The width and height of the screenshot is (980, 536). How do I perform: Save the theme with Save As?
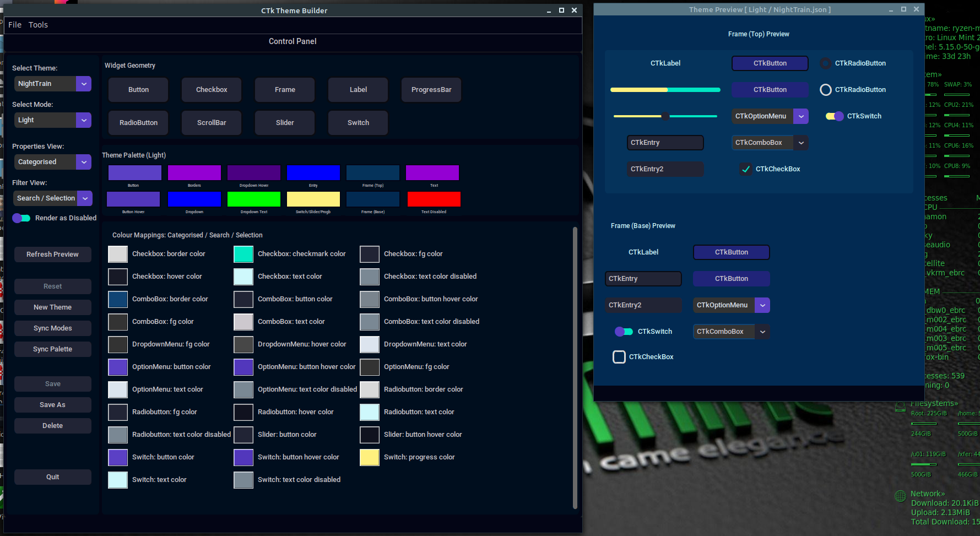click(x=52, y=404)
